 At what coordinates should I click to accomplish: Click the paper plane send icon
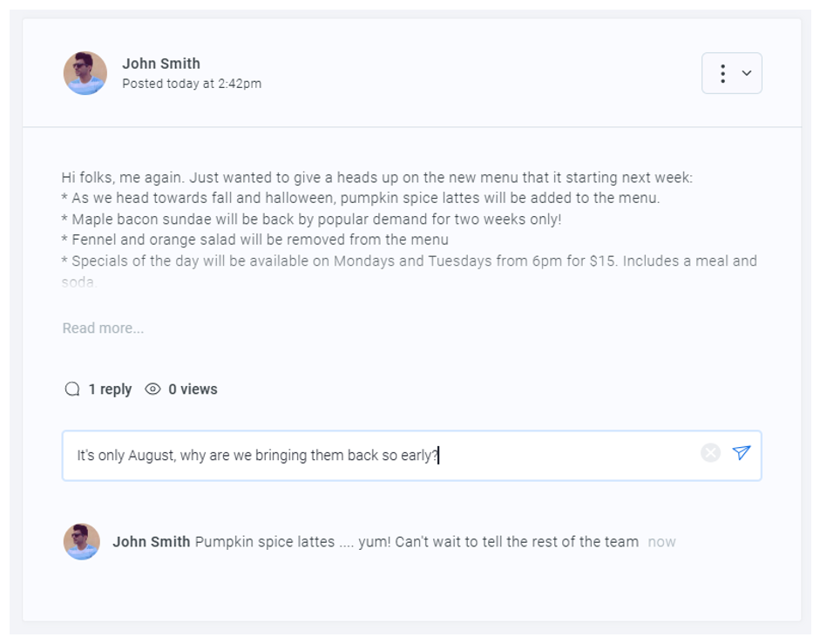coord(742,452)
